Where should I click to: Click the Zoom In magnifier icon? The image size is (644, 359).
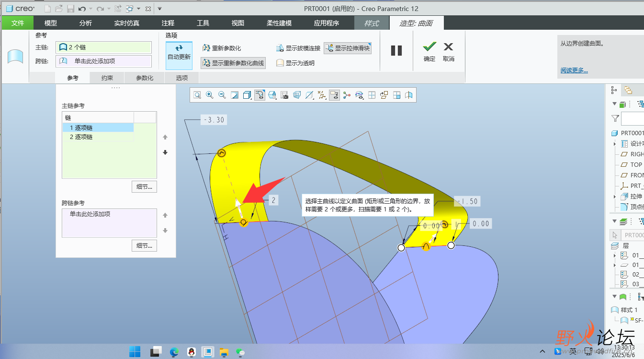click(210, 95)
